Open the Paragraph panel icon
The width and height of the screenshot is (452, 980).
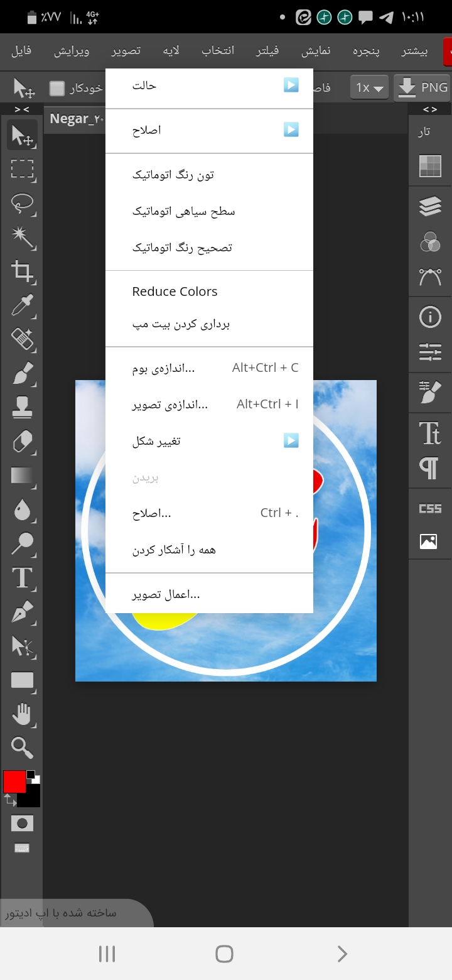[430, 468]
